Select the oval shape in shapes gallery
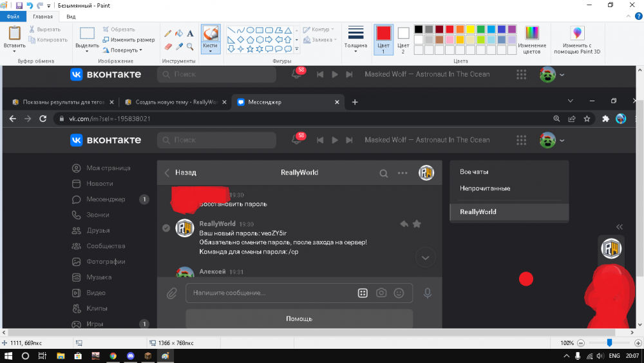644x363 pixels. (x=250, y=30)
